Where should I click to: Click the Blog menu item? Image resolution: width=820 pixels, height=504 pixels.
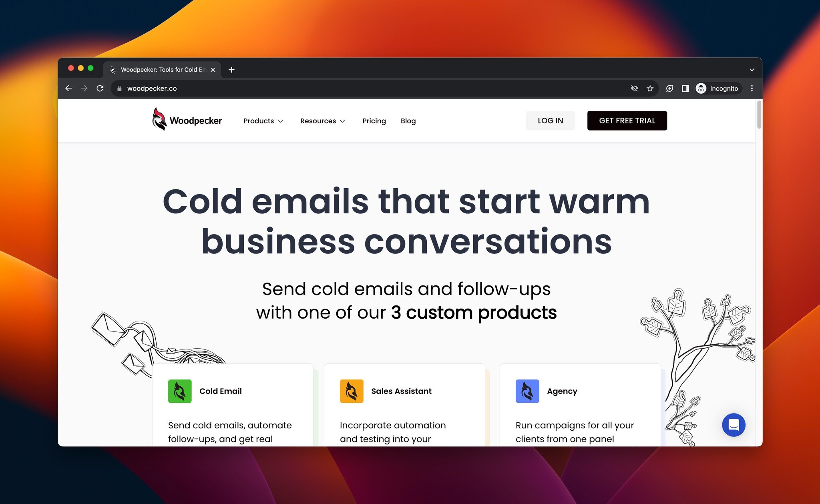coord(408,120)
